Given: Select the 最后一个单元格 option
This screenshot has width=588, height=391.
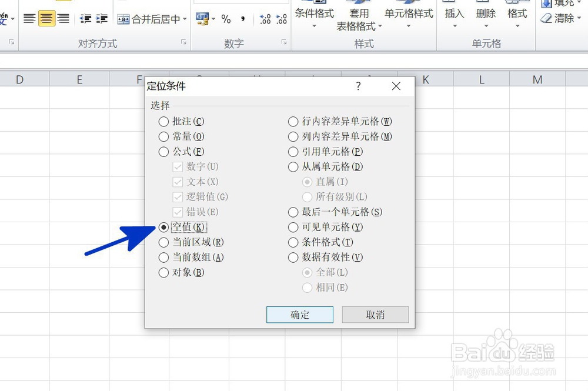Looking at the screenshot, I should click(293, 212).
